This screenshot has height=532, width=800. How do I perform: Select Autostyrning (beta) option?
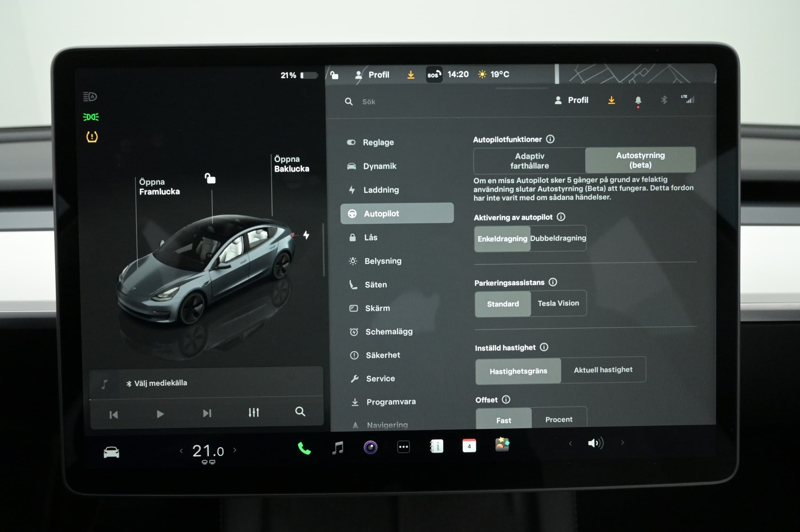tap(640, 160)
